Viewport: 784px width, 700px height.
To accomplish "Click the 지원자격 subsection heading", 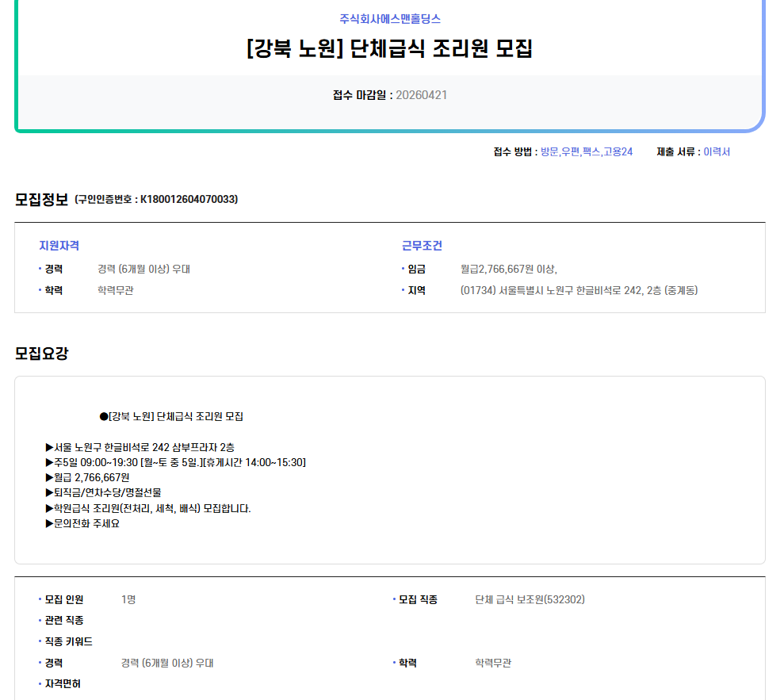I will point(59,246).
